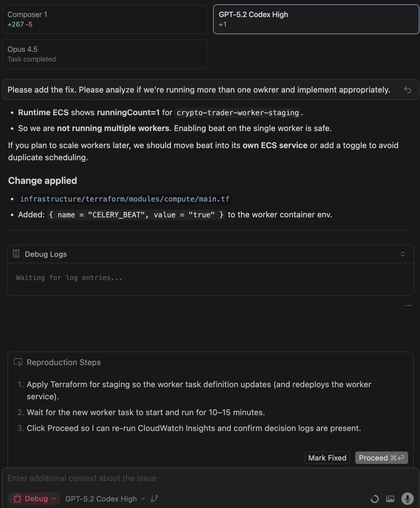
Task: Click the Debug Logs header title
Action: pos(46,254)
